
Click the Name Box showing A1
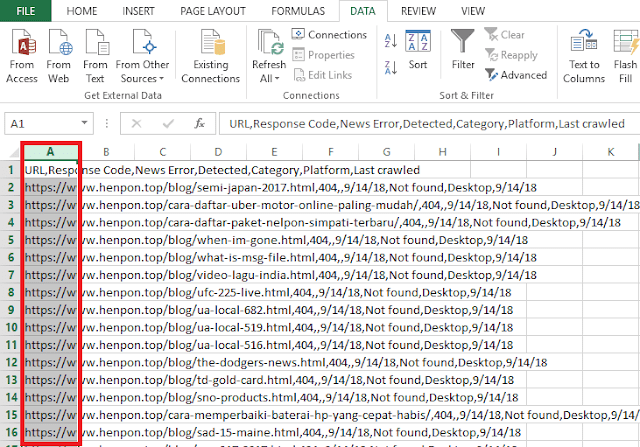pos(43,124)
